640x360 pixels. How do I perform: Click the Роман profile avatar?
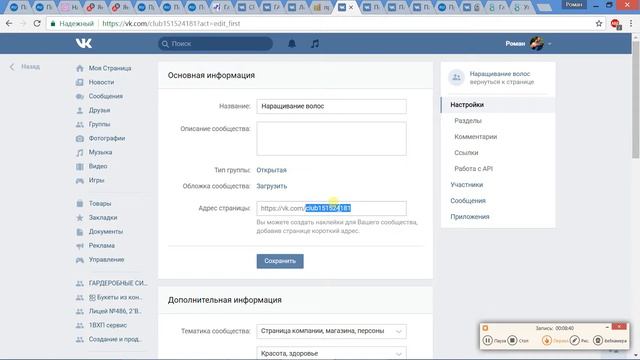point(537,43)
